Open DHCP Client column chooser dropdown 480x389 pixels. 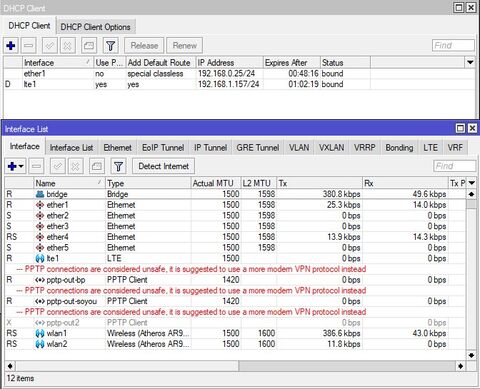click(x=470, y=62)
